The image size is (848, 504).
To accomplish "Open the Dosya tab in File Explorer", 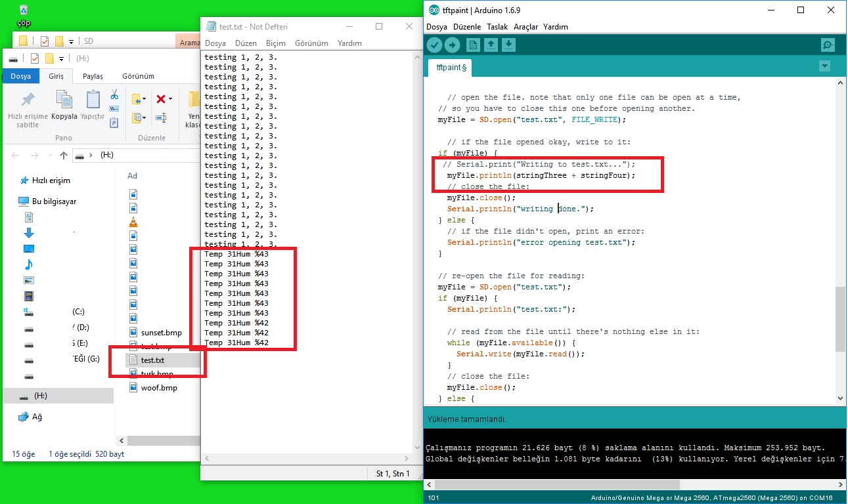I will pos(20,76).
